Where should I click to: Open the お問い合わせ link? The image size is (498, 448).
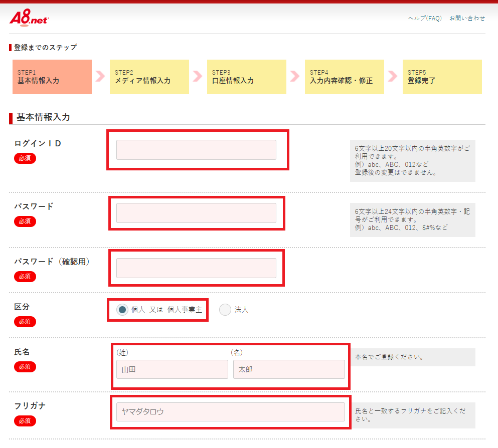click(467, 19)
